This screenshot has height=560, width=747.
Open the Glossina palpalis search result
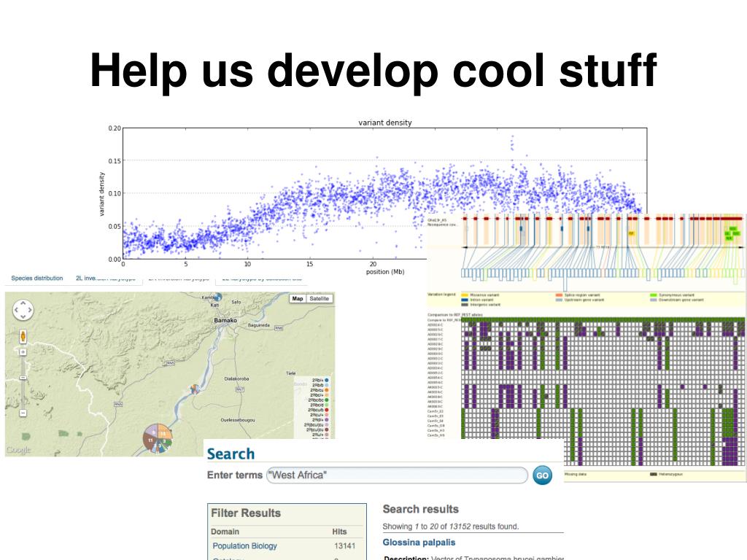[419, 542]
